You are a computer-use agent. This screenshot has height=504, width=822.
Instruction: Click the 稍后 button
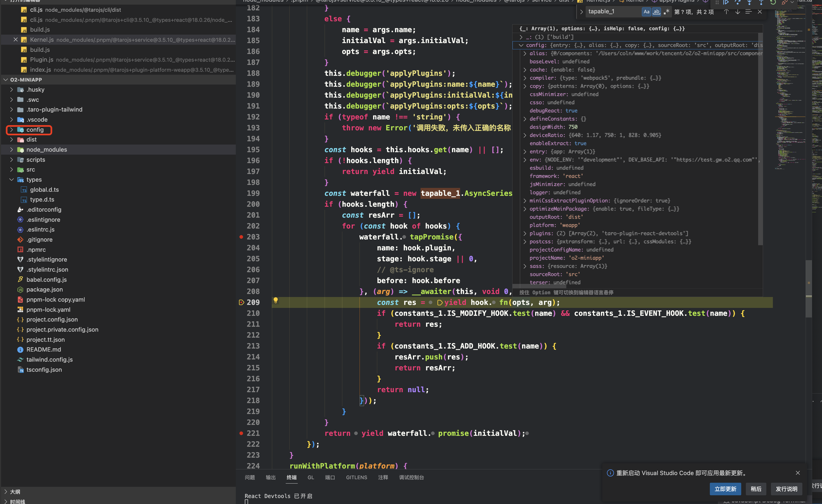point(756,489)
